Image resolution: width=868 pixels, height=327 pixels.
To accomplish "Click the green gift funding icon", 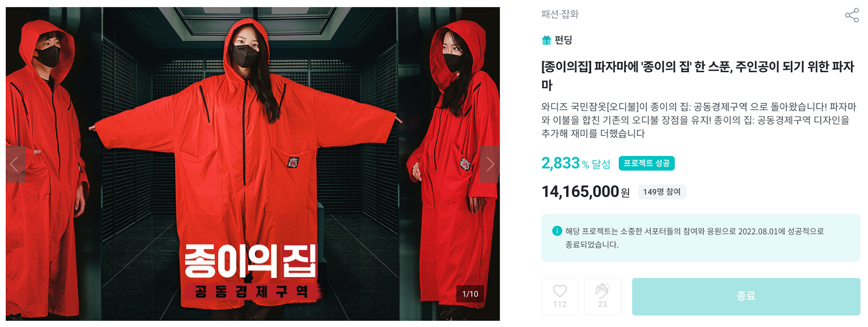I will tap(547, 40).
